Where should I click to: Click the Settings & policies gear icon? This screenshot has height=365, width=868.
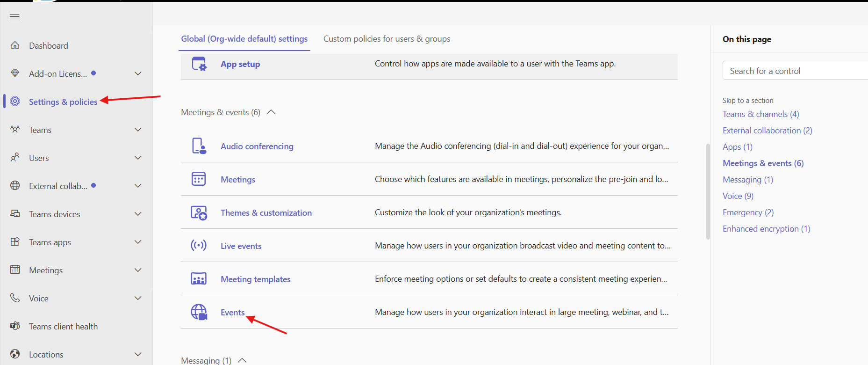pyautogui.click(x=15, y=102)
